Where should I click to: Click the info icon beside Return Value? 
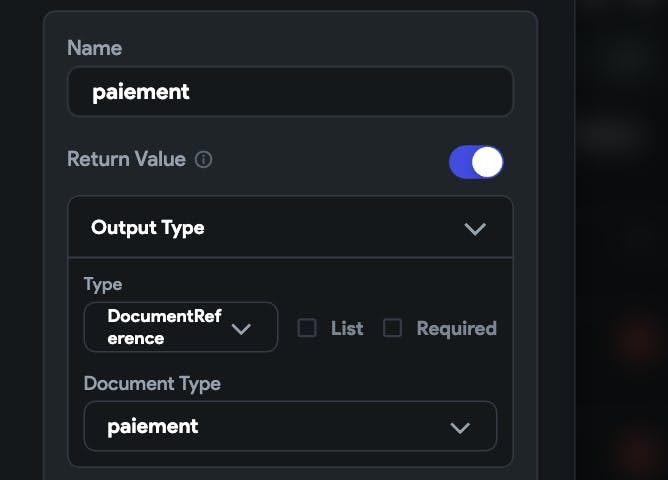(203, 160)
